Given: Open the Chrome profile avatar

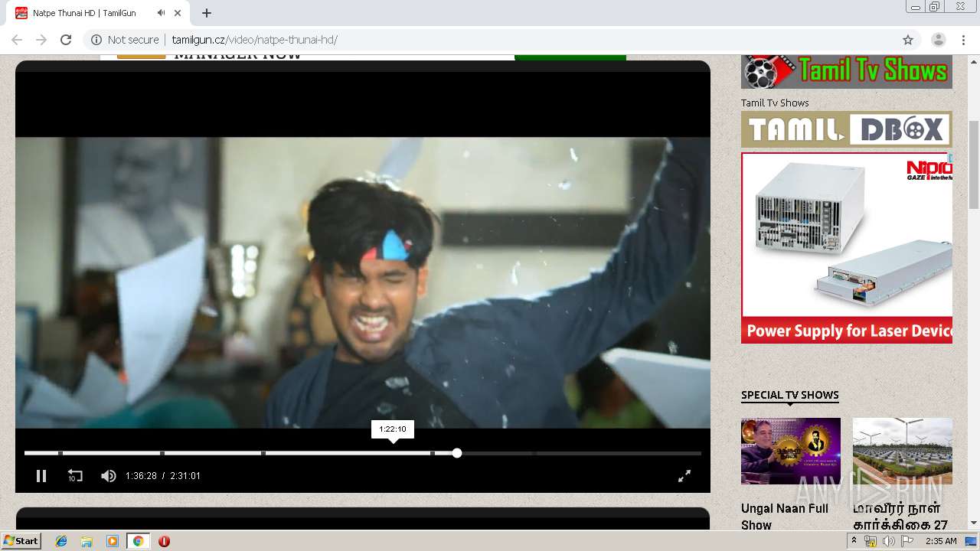Looking at the screenshot, I should point(939,40).
